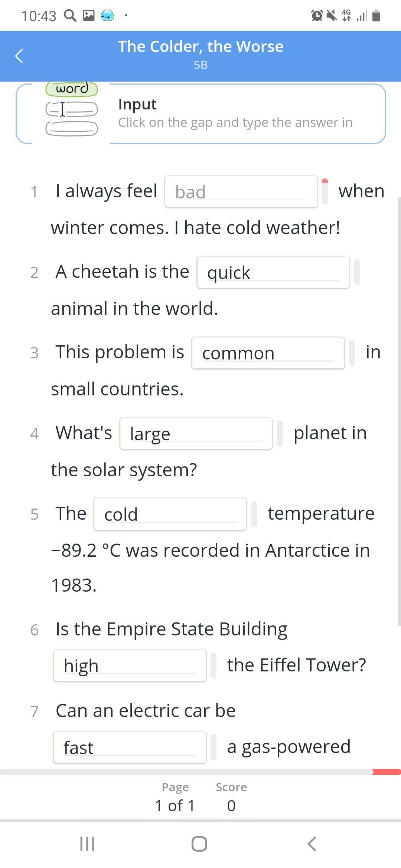Select the 'large' answer gap in sentence 4
Screen dimensions: 401x868
coord(196,433)
